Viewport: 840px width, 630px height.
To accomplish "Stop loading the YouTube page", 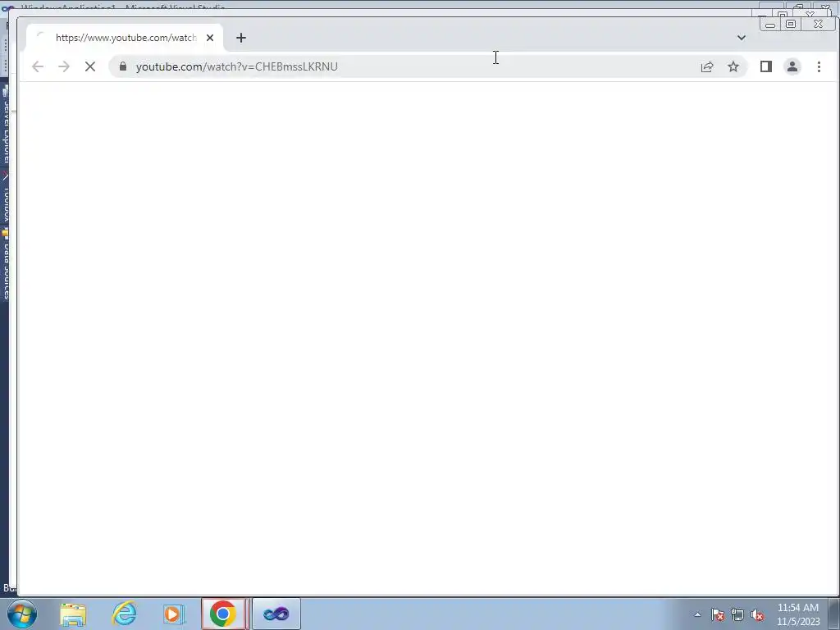I will pos(90,66).
